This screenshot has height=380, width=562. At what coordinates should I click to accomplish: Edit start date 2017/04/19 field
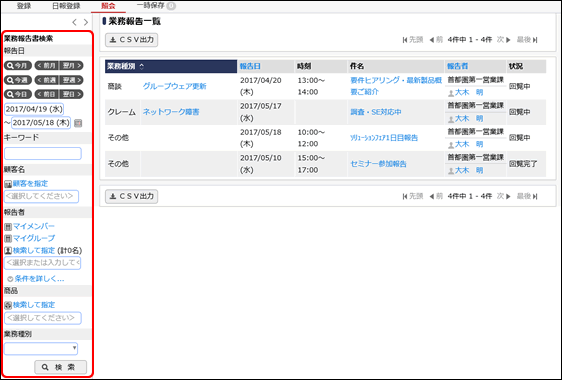[x=34, y=109]
